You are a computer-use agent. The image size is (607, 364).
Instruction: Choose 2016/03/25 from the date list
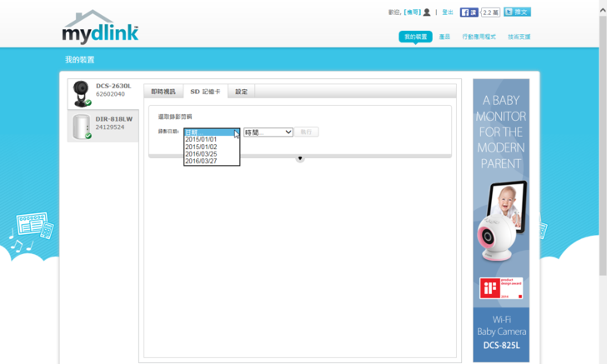point(212,154)
